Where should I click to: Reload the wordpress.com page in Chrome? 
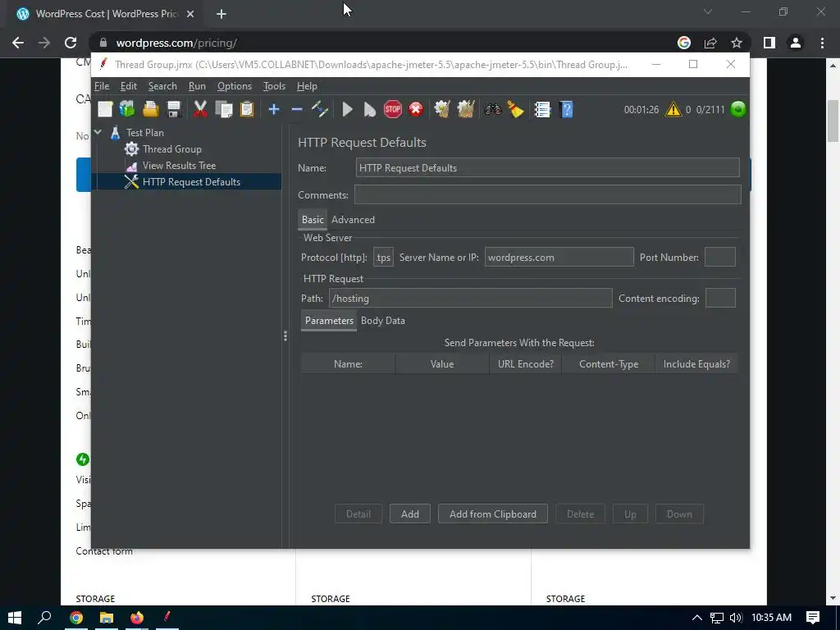click(x=71, y=43)
